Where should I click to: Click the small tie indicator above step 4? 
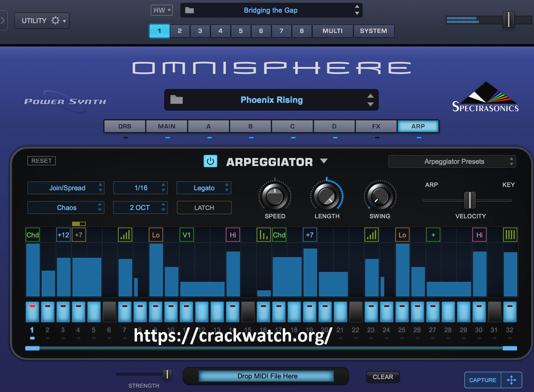[79, 224]
